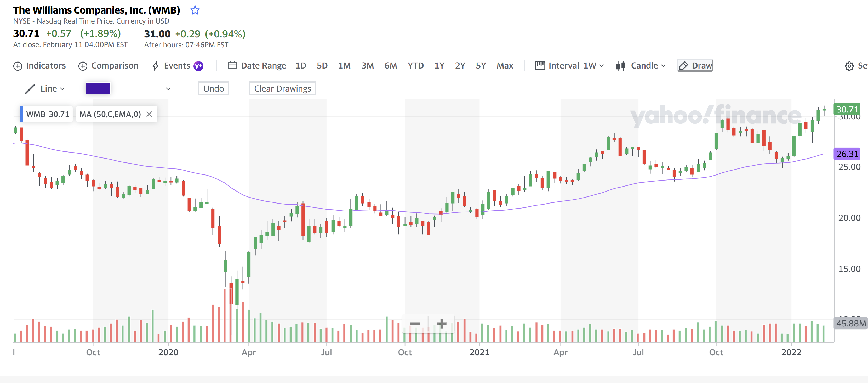The image size is (868, 383).
Task: Select the 6M range
Action: [391, 66]
